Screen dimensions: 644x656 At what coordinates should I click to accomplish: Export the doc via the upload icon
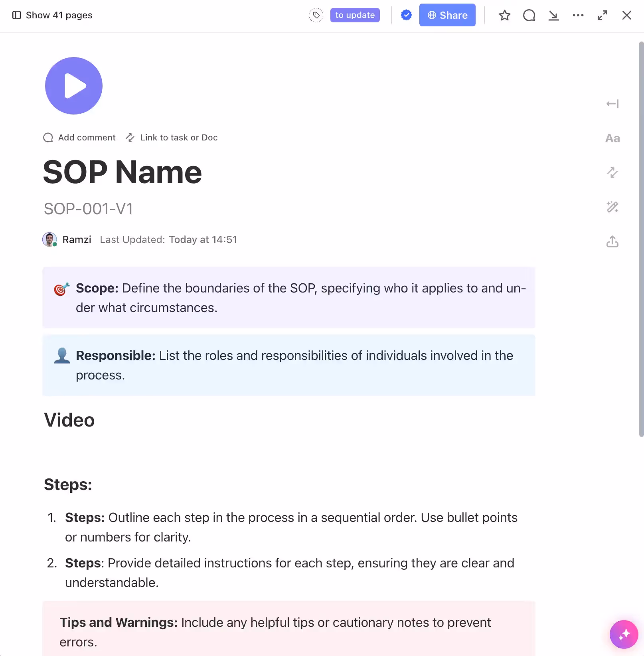pos(612,241)
